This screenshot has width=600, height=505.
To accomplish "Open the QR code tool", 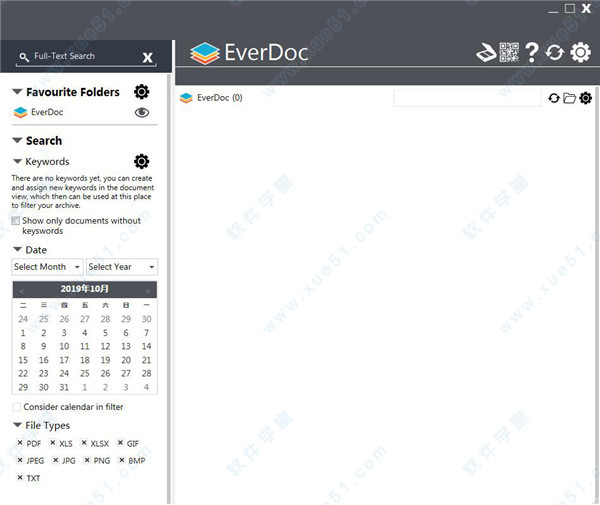I will [509, 52].
